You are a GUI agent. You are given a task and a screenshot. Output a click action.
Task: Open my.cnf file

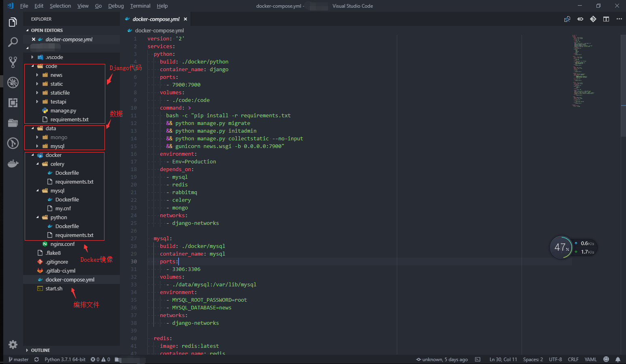click(63, 209)
